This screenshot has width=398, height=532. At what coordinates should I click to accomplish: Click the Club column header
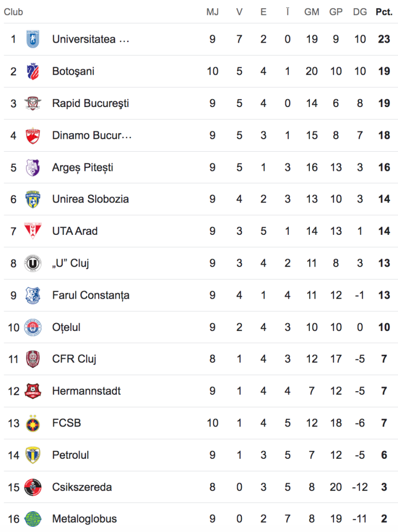coord(13,12)
